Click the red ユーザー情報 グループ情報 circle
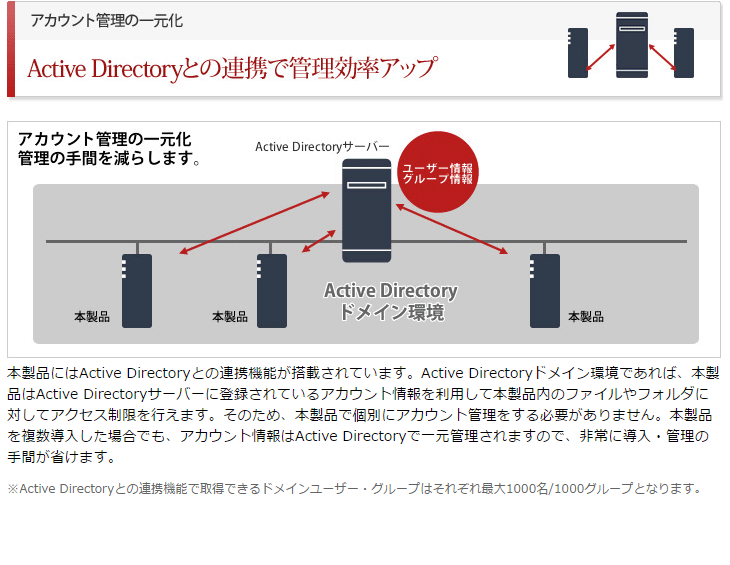The width and height of the screenshot is (730, 565). pos(438,172)
